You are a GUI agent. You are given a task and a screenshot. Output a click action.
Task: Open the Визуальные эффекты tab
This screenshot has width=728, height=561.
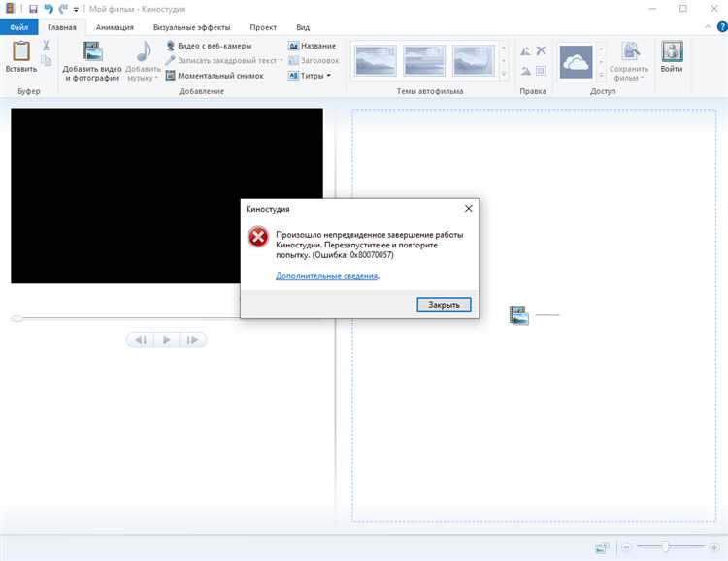point(192,27)
